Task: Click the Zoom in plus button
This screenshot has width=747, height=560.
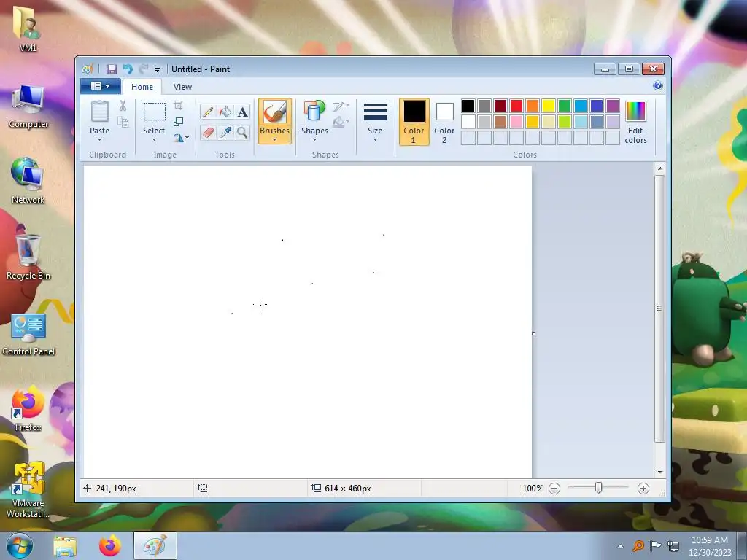Action: pos(643,489)
